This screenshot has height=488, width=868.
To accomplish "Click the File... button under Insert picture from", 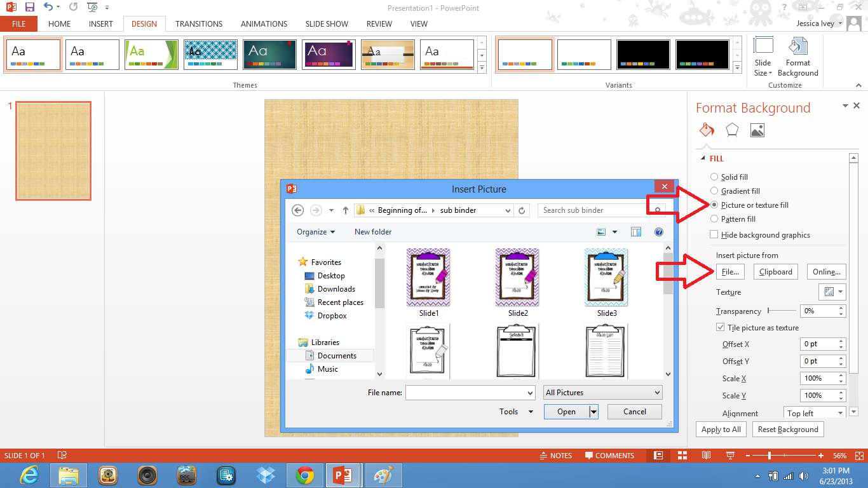I will (x=731, y=272).
